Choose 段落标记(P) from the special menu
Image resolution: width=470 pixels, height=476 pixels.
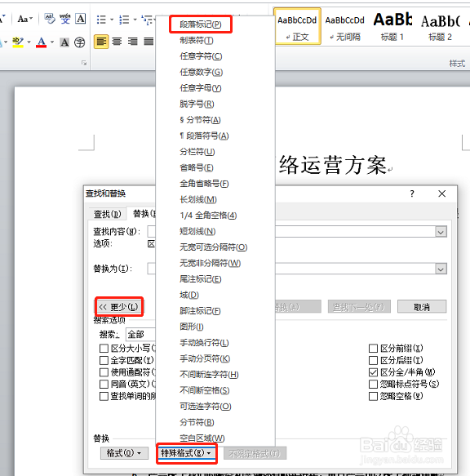[201, 24]
